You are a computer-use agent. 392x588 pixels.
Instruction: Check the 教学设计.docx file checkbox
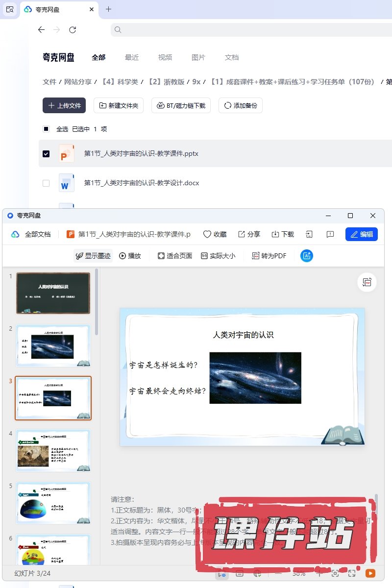point(46,183)
